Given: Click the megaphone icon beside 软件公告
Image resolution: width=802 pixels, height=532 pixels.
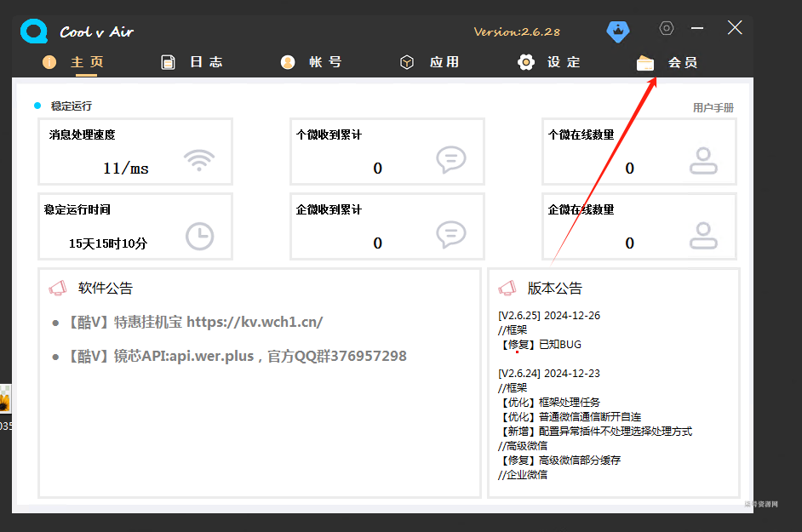Looking at the screenshot, I should pyautogui.click(x=58, y=289).
